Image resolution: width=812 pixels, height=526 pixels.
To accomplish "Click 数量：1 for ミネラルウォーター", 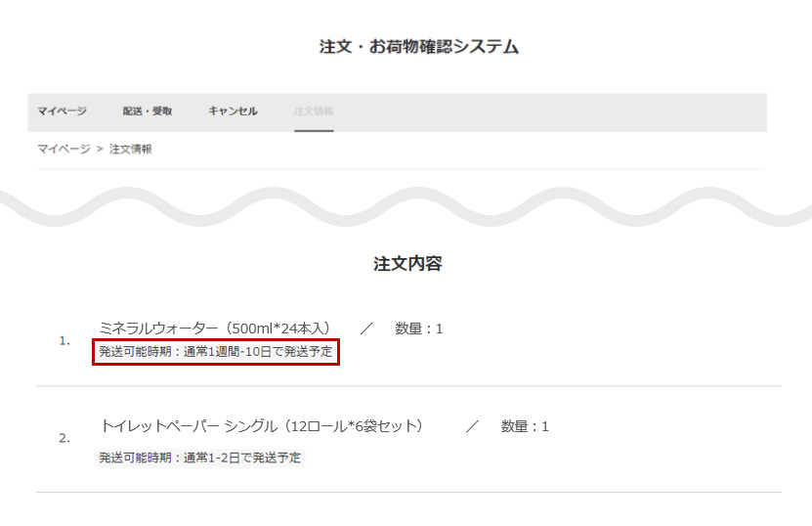I will pos(419,329).
